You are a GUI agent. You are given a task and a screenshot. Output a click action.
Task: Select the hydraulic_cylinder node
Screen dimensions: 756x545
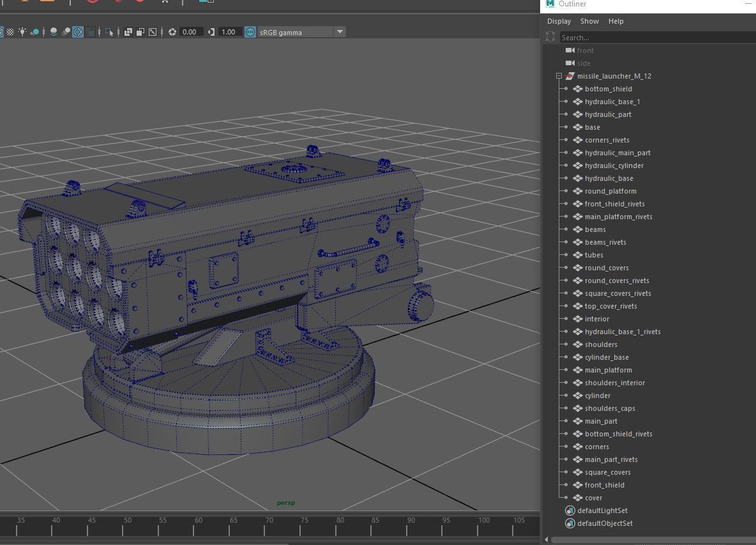click(614, 165)
